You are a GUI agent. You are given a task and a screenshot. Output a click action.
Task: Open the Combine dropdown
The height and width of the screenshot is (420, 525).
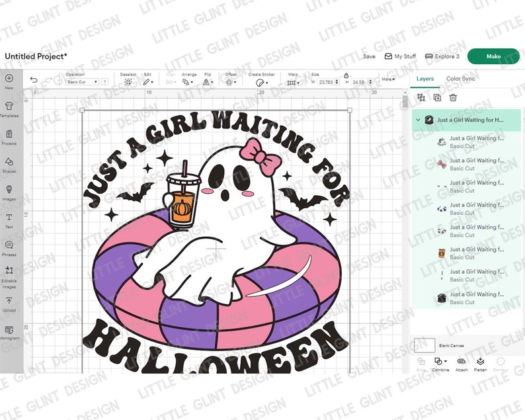point(440,364)
